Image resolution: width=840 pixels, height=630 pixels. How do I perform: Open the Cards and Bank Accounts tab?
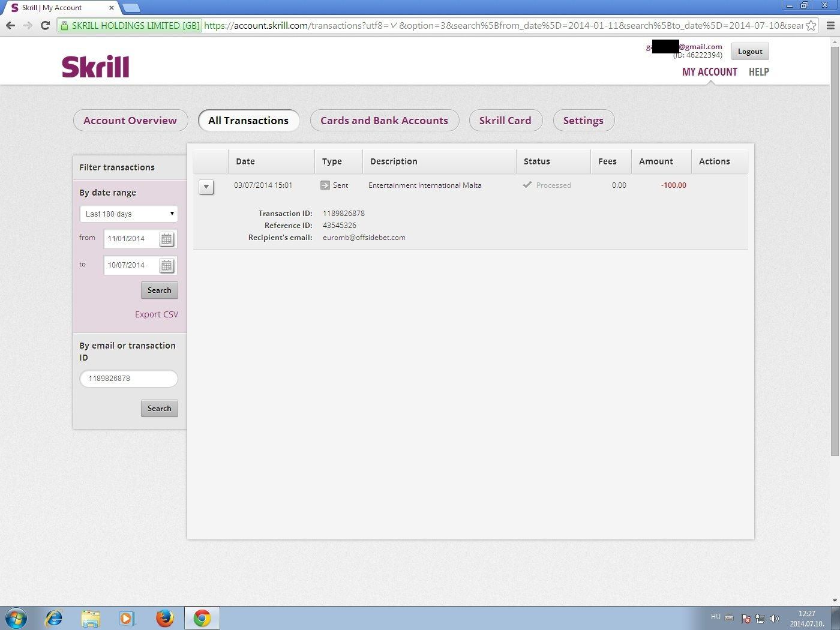384,121
